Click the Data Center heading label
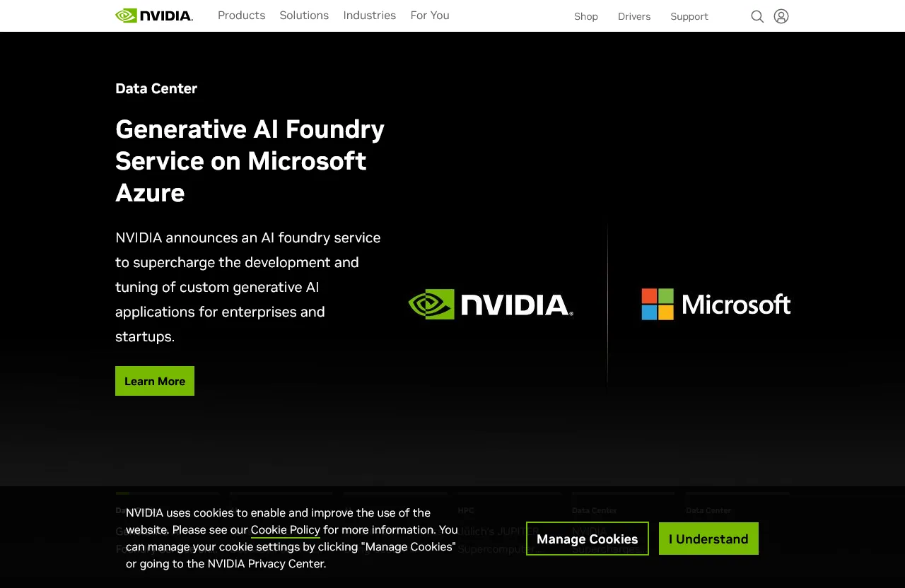Viewport: 905px width, 588px height. 156,88
